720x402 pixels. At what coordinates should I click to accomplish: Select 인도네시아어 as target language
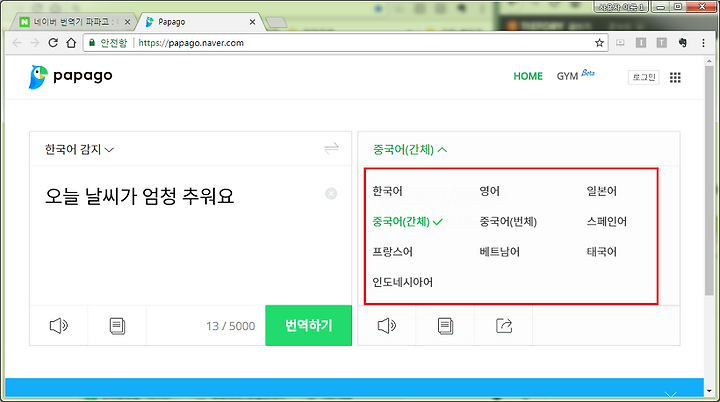[403, 282]
